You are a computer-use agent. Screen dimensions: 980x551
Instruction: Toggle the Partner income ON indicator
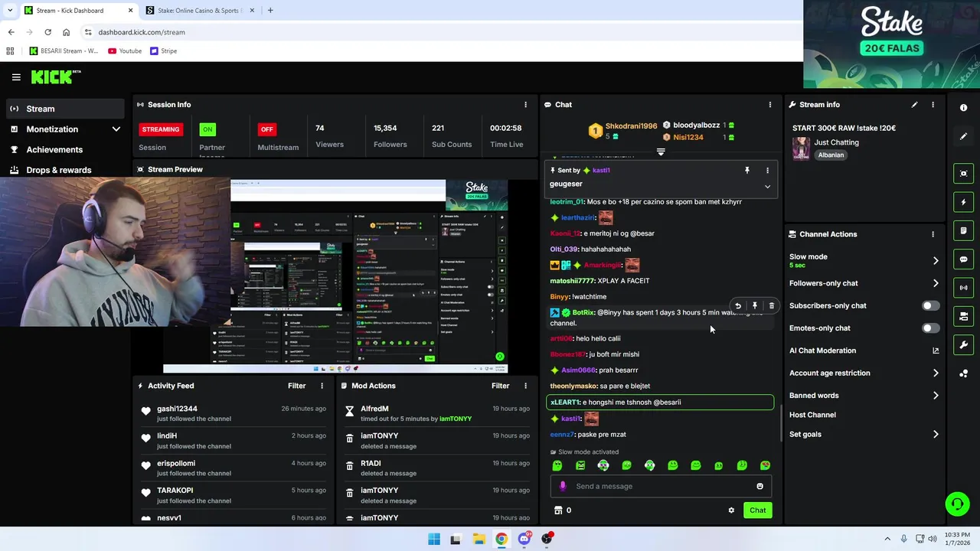207,129
